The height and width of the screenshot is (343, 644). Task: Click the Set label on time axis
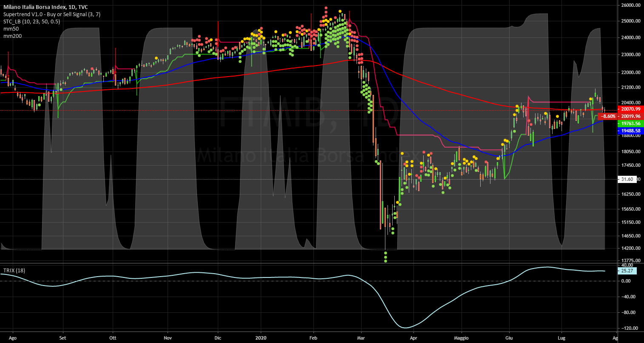pyautogui.click(x=63, y=337)
